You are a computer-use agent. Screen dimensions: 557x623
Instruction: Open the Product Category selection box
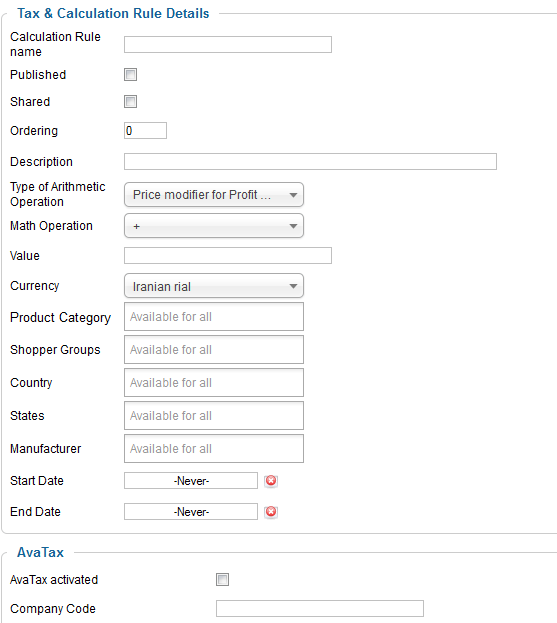click(x=214, y=317)
